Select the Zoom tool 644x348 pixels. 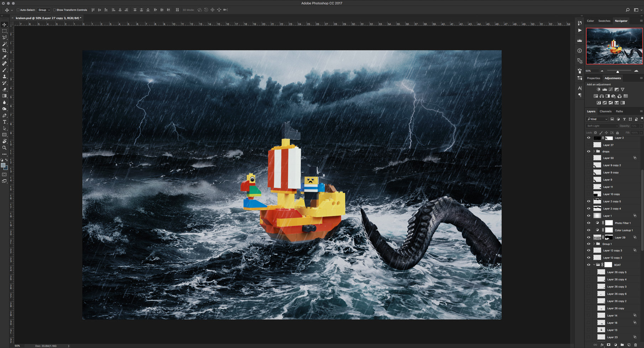[x=5, y=148]
